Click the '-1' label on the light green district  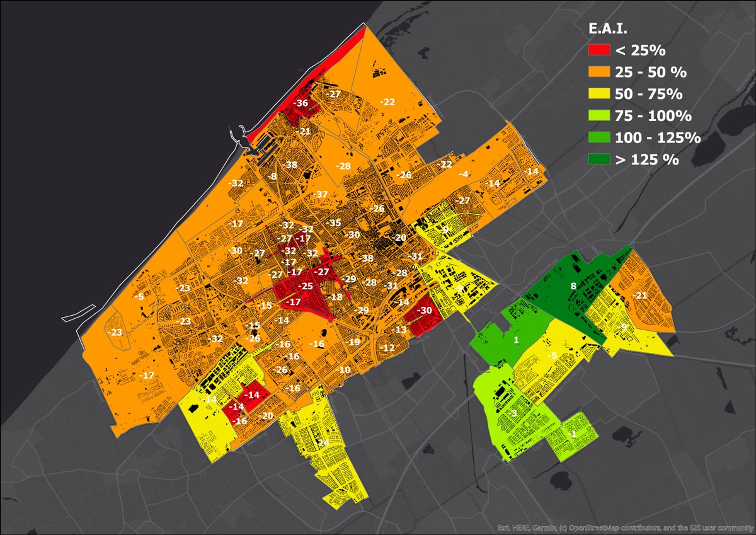(x=571, y=435)
